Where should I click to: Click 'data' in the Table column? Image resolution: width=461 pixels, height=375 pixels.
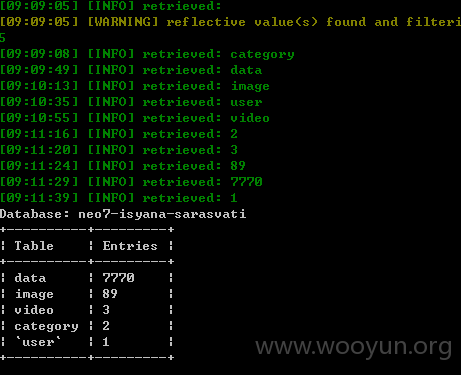pyautogui.click(x=30, y=278)
